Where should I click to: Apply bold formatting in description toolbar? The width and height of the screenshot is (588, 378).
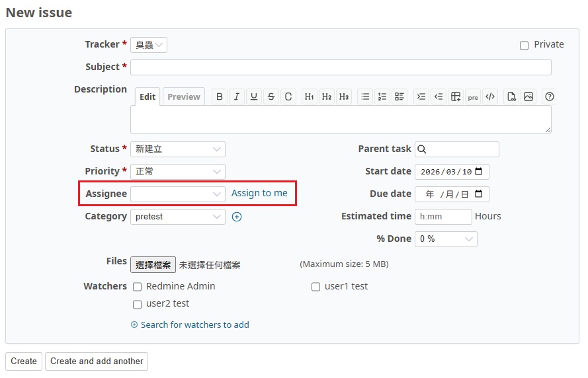[220, 96]
